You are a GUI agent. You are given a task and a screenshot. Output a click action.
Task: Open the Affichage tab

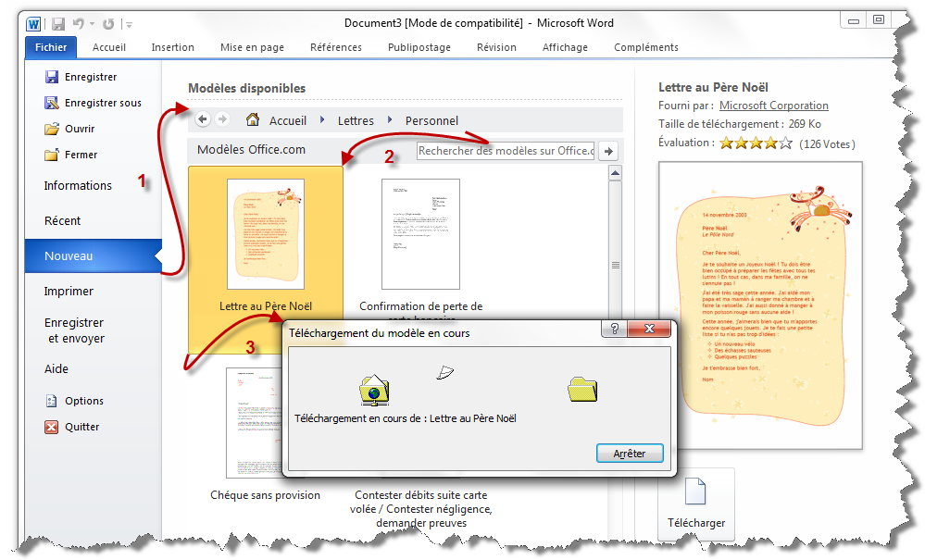565,47
